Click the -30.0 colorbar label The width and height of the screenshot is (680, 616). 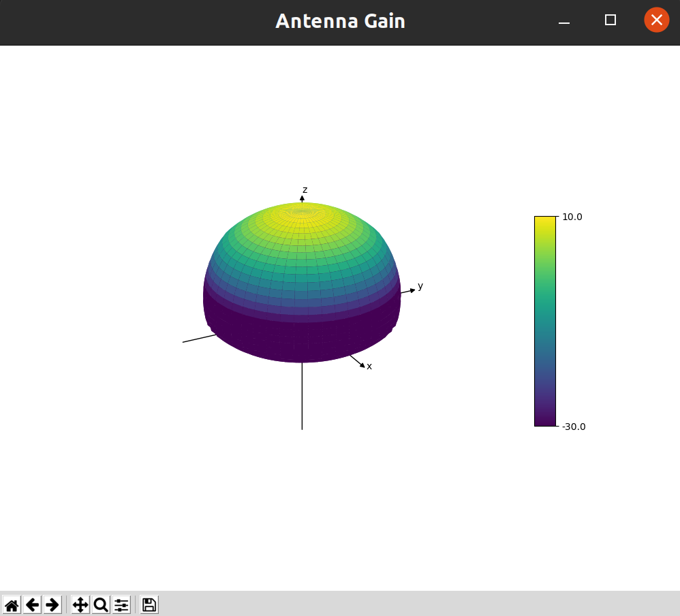click(x=573, y=427)
